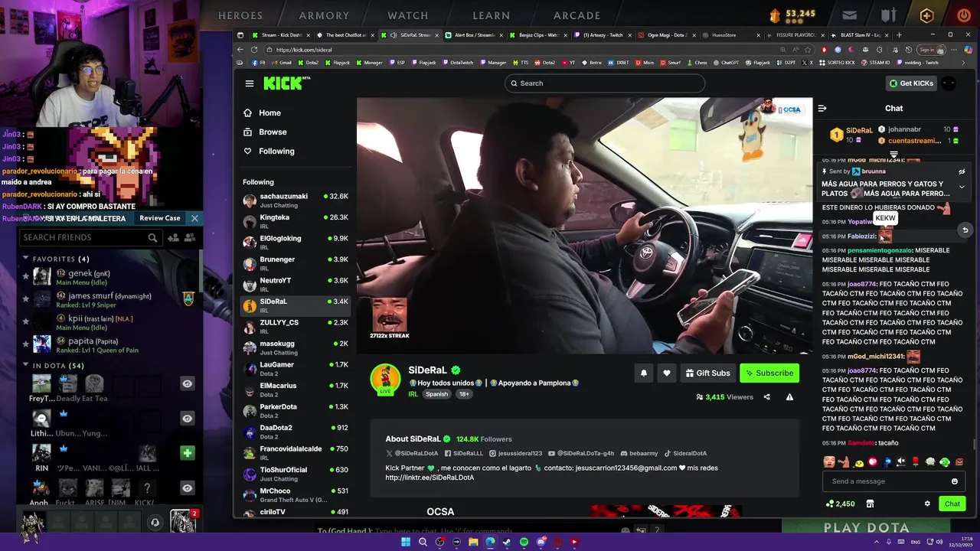Open Dota Learn tab

coord(492,15)
